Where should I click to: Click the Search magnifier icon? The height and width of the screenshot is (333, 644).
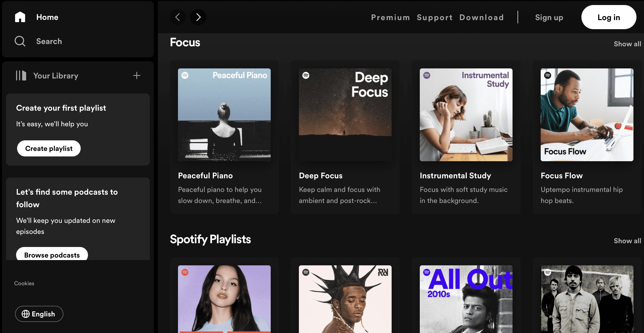[20, 41]
